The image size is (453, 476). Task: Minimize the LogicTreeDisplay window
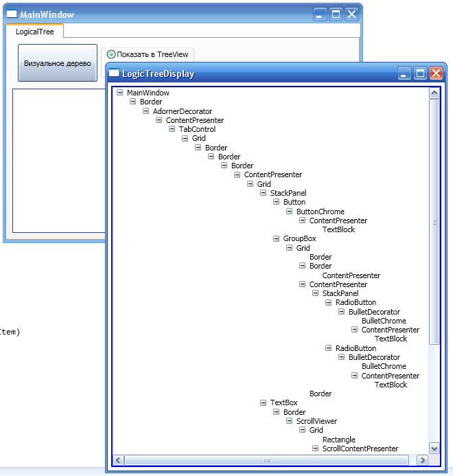coord(404,73)
